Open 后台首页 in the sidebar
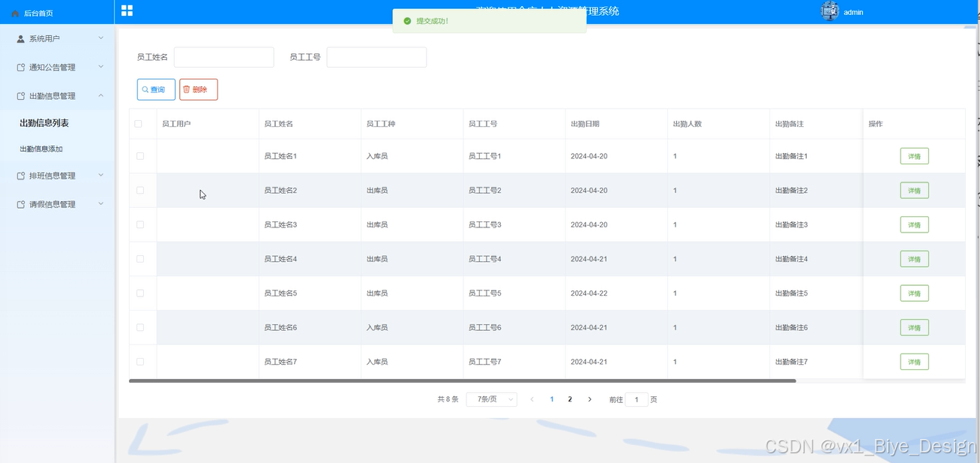Viewport: 980px width, 463px height. click(x=38, y=14)
